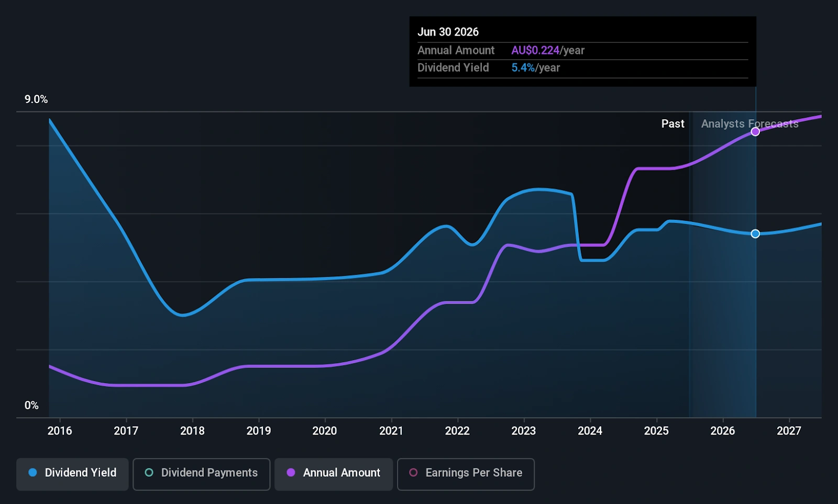Click the pink ring icon beside Earnings Per Share
Screen dimensions: 838x504
[413, 473]
